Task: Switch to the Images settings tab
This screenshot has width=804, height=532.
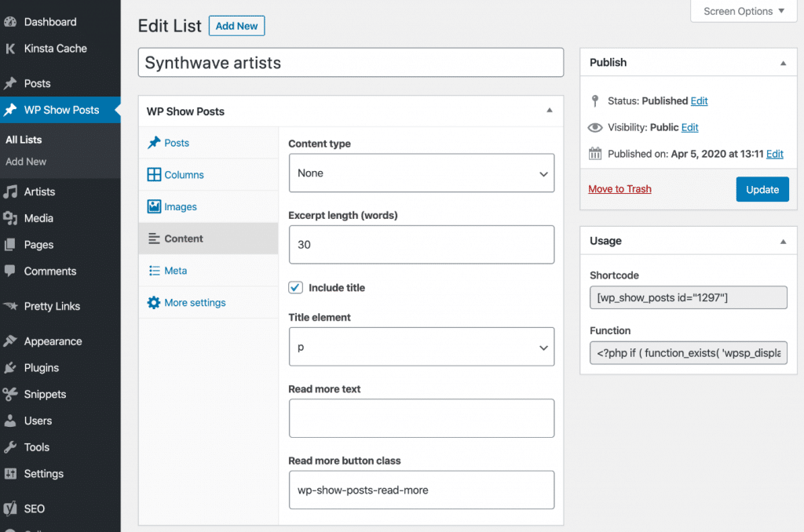Action: point(208,206)
